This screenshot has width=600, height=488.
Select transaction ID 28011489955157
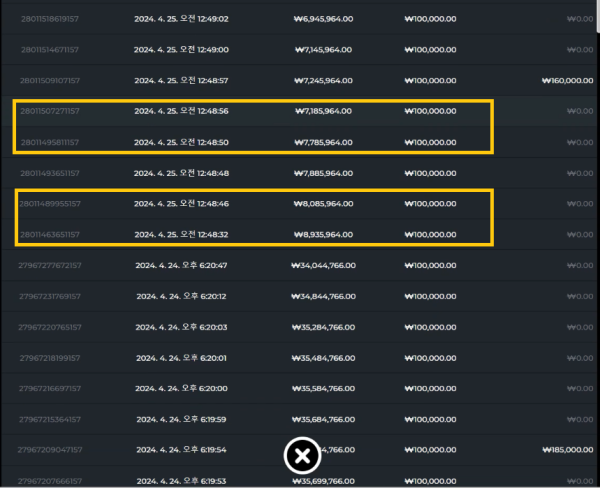click(x=50, y=204)
